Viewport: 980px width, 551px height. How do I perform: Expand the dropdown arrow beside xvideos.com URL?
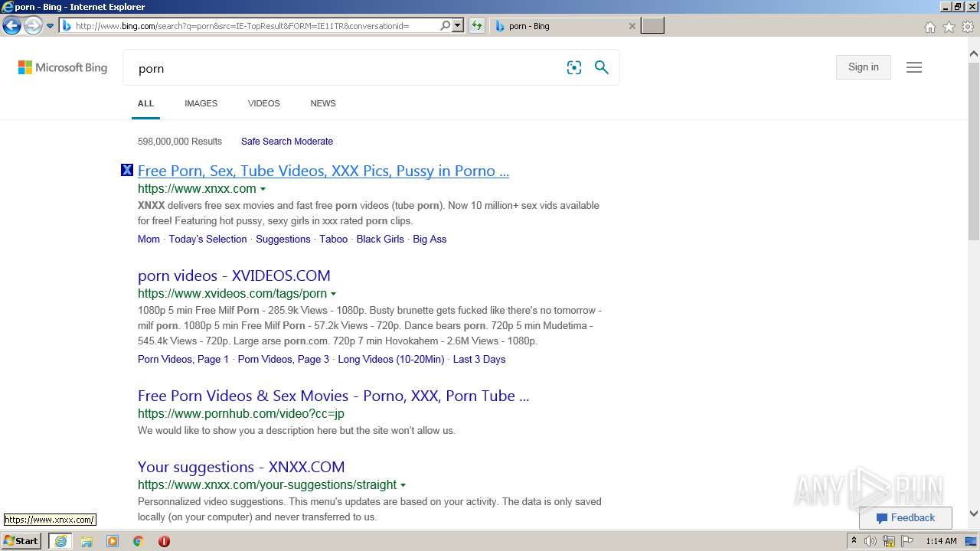[x=333, y=294]
